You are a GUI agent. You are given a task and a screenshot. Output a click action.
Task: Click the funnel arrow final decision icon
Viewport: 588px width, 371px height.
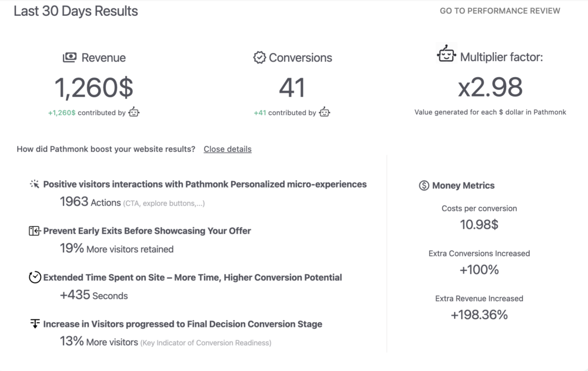pyautogui.click(x=35, y=323)
